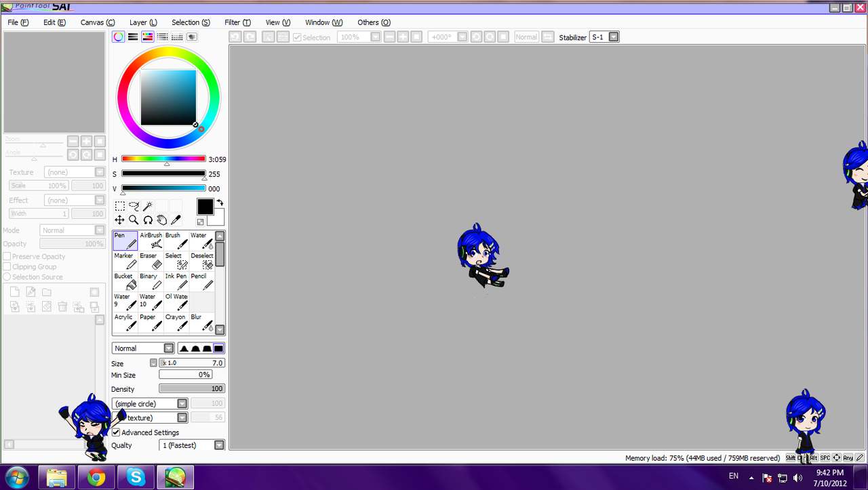Click the brush Size value field
The image size is (868, 490).
click(192, 363)
